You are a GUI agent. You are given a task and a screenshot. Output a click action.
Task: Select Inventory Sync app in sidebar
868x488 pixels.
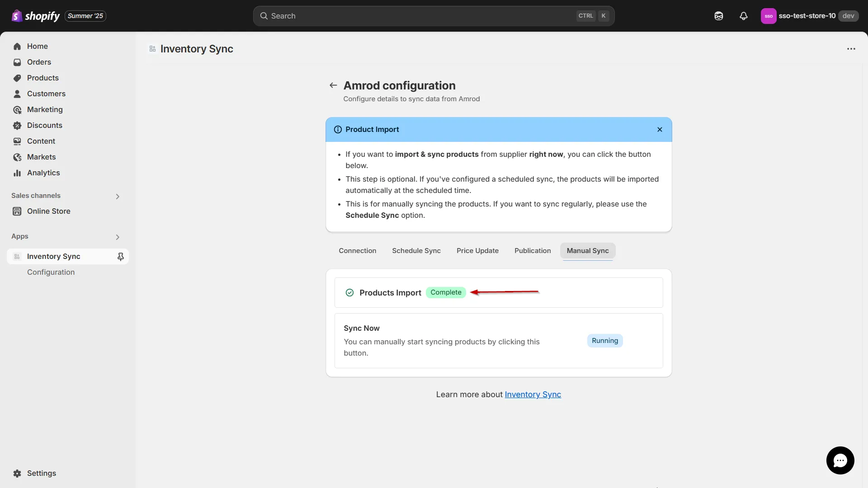pos(68,256)
